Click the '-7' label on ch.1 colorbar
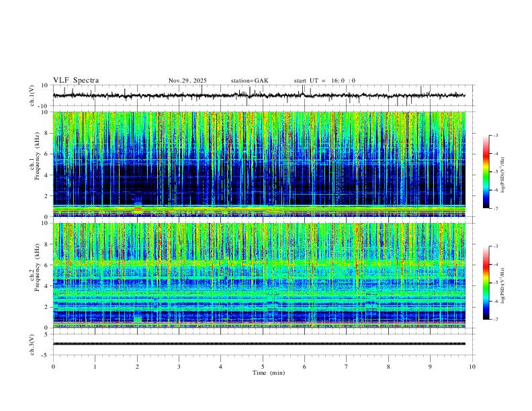Image resolution: width=532 pixels, height=411 pixels. coord(495,208)
